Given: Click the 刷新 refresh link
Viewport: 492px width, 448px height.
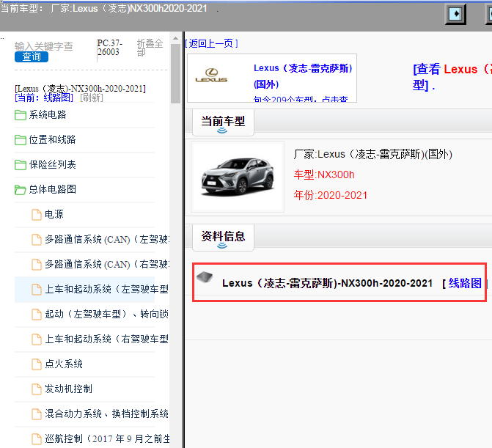Looking at the screenshot, I should click(x=92, y=98).
